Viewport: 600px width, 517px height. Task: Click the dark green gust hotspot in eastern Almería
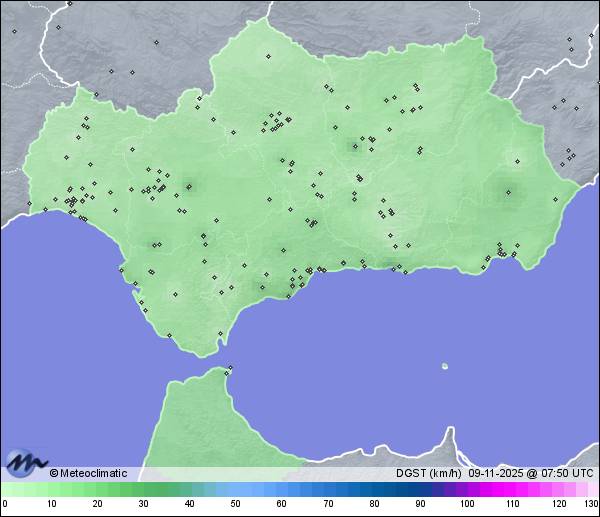coord(510,193)
